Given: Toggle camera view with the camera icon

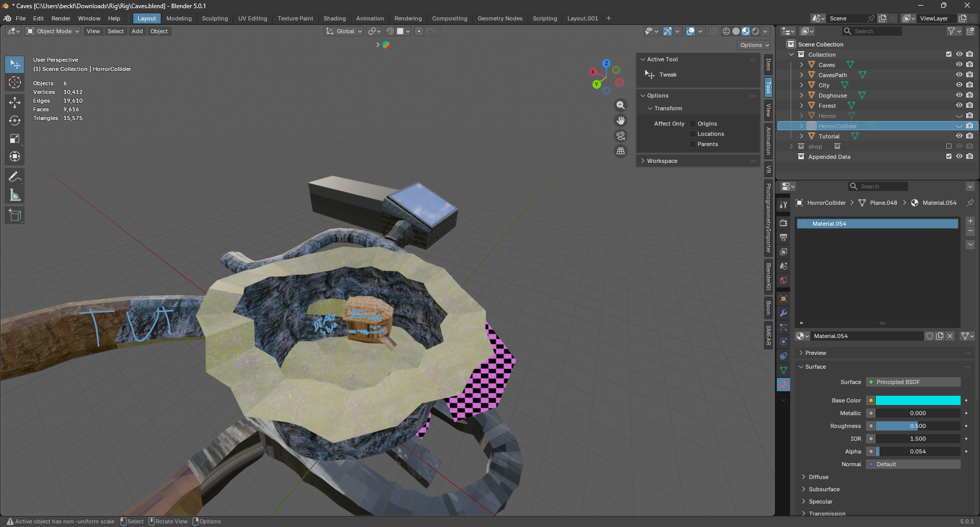Looking at the screenshot, I should [621, 136].
